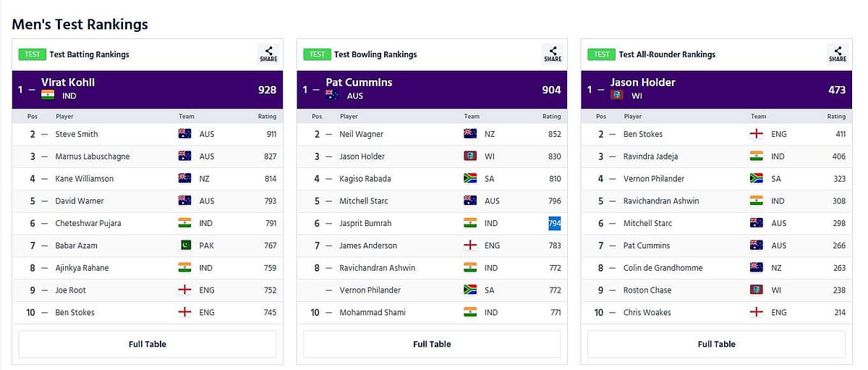Select the TEST badge on all-rounder card

pyautogui.click(x=602, y=54)
